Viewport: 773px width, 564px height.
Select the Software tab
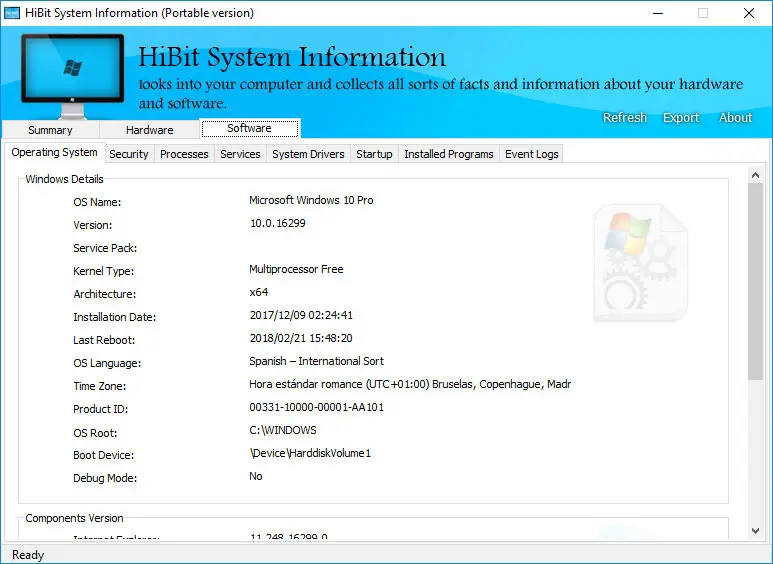[x=249, y=128]
